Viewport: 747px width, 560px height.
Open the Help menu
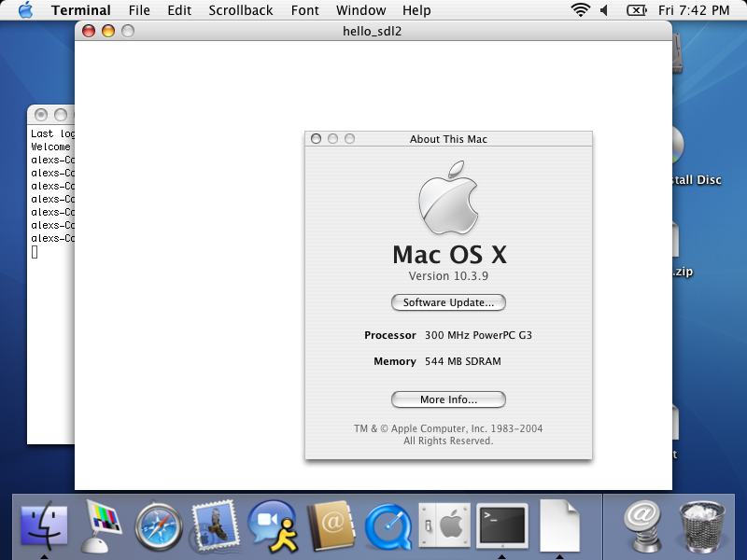416,10
